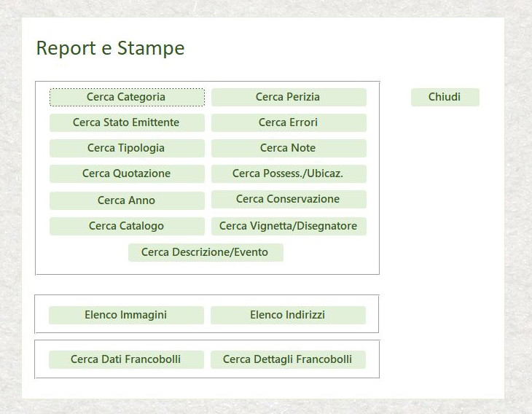Open Cerca Quotazione search

(127, 173)
